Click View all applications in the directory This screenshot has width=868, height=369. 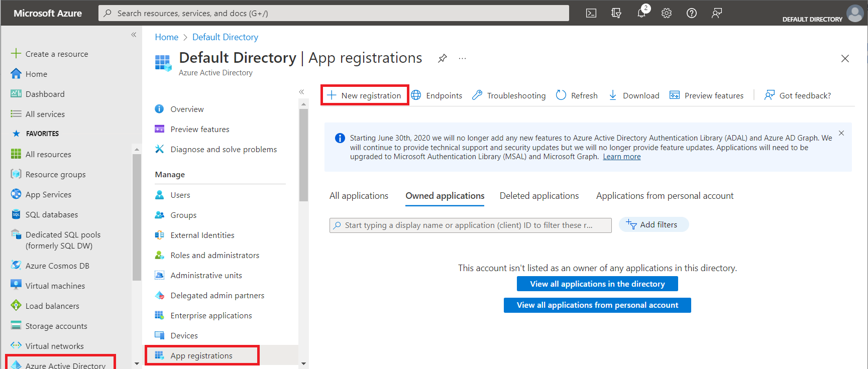(x=597, y=284)
